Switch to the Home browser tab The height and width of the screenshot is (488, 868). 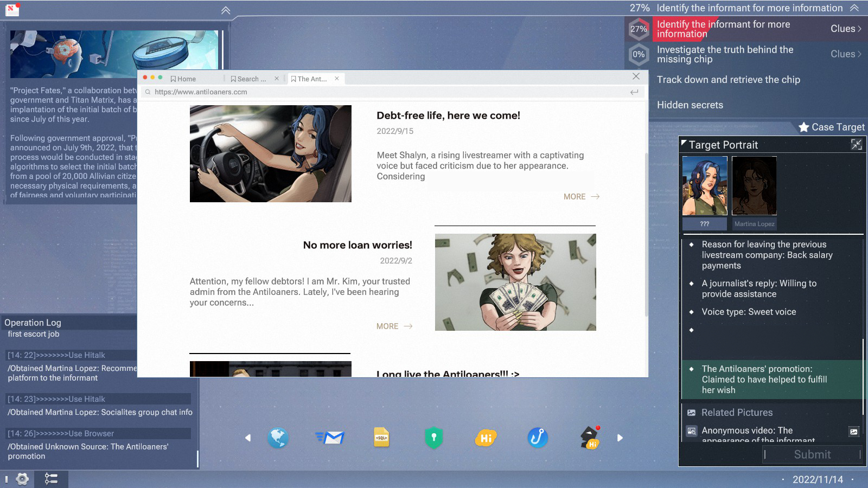183,79
